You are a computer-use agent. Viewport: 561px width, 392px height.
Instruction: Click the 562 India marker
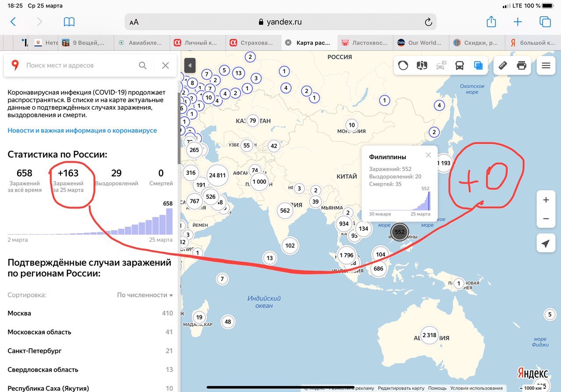(x=285, y=210)
